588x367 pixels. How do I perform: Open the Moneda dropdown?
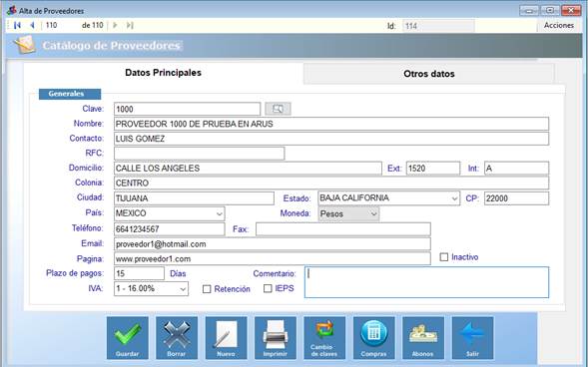click(x=348, y=213)
